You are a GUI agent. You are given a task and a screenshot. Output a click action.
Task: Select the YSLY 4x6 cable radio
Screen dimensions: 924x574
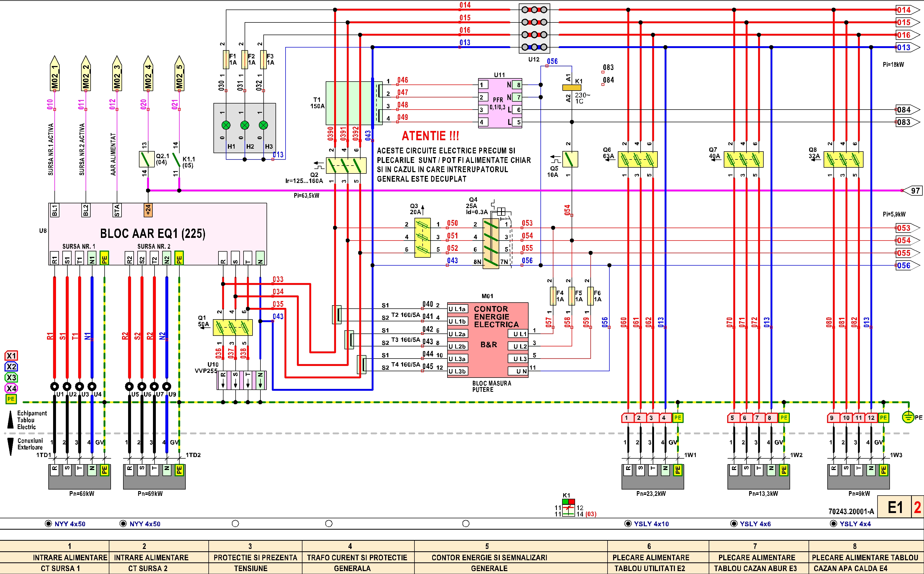pyautogui.click(x=734, y=524)
